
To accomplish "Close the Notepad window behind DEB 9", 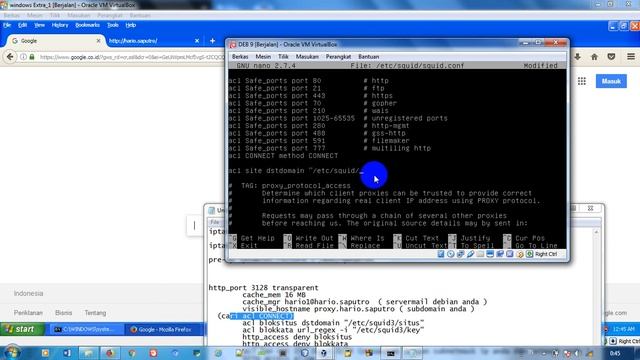I will coord(590,208).
